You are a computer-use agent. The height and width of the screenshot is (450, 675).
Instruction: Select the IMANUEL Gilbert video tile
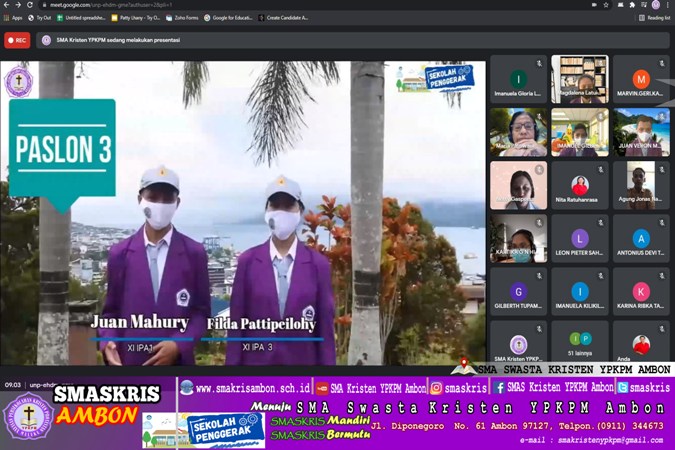click(580, 132)
